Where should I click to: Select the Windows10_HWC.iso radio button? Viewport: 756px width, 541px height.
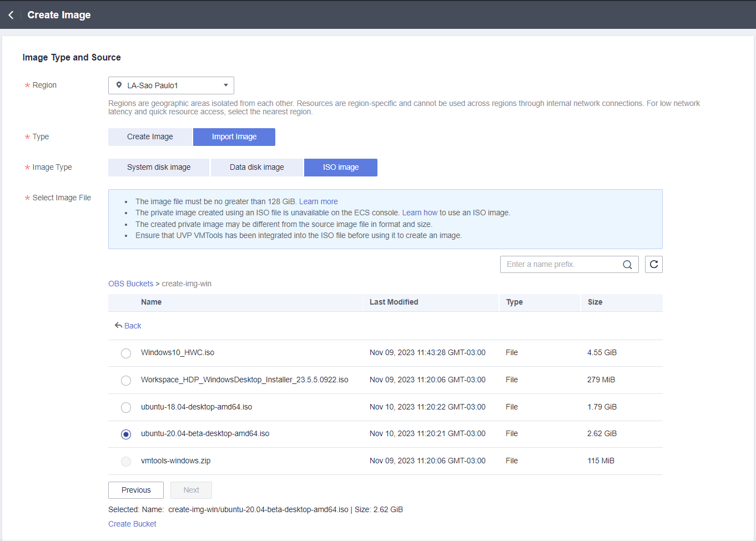pos(126,353)
